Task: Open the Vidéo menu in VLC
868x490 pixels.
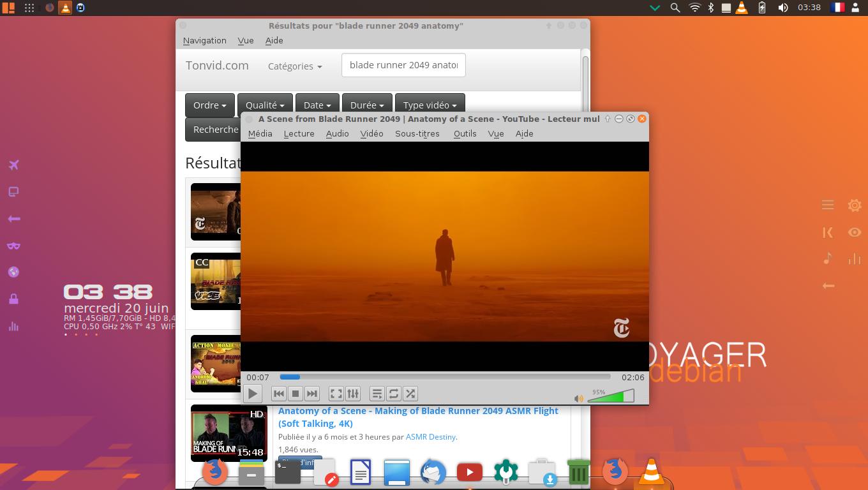Action: [x=371, y=133]
